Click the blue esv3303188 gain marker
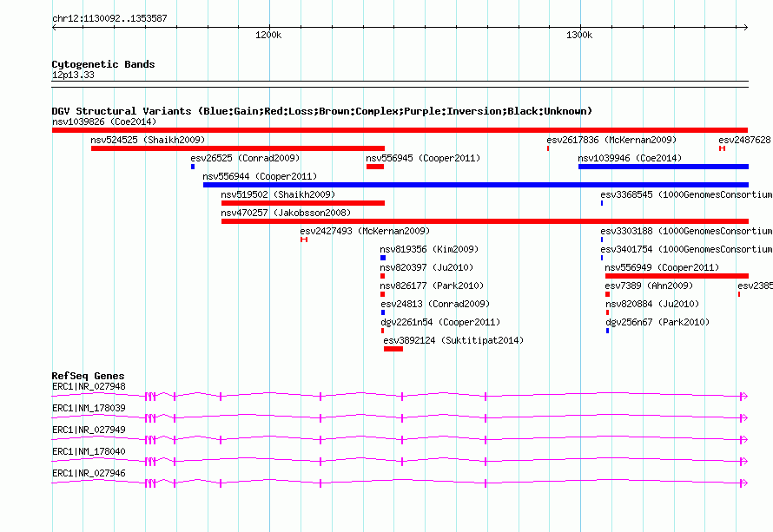 [x=602, y=240]
